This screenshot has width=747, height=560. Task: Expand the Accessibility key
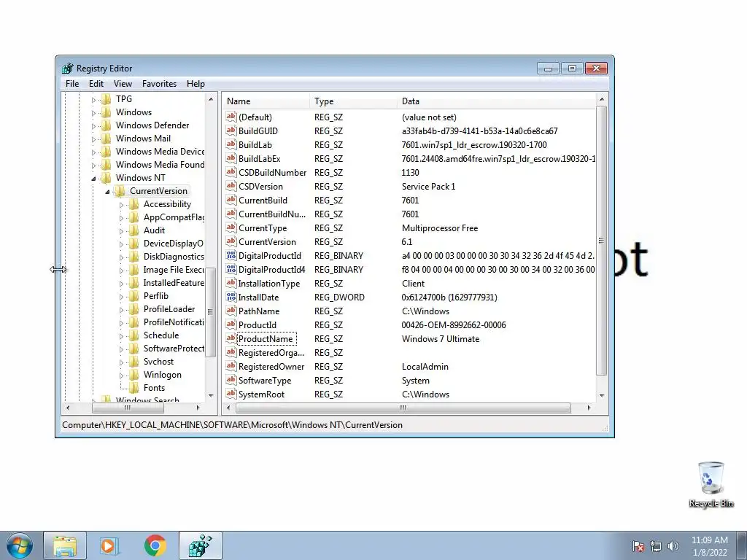click(121, 205)
